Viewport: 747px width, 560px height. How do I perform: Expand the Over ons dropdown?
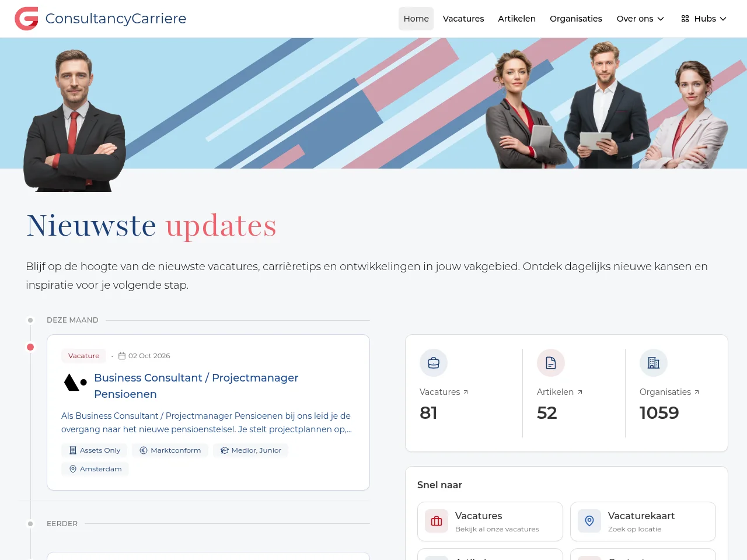click(640, 19)
